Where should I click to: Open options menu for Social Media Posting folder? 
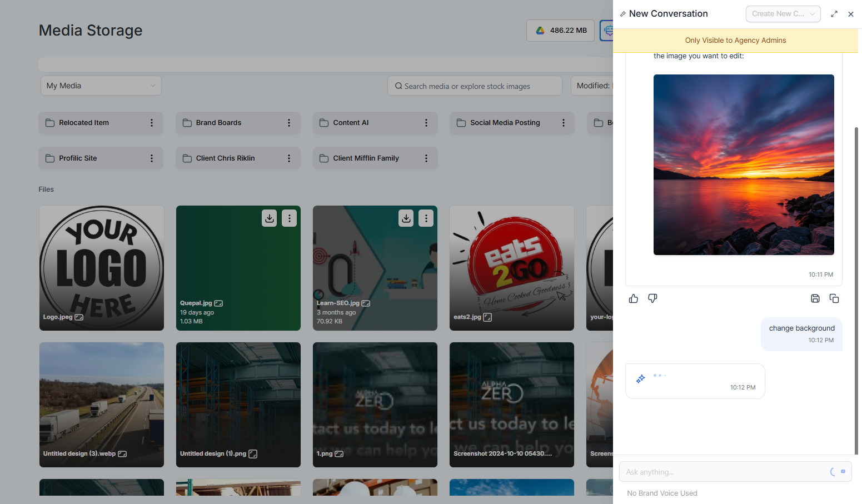coord(564,123)
